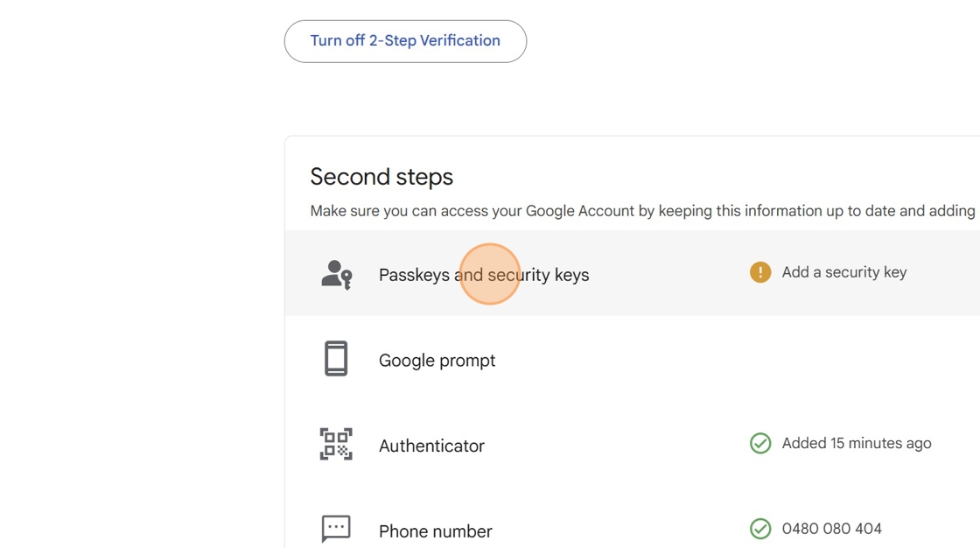Image resolution: width=980 pixels, height=548 pixels.
Task: Select the Add a security key text
Action: point(843,272)
